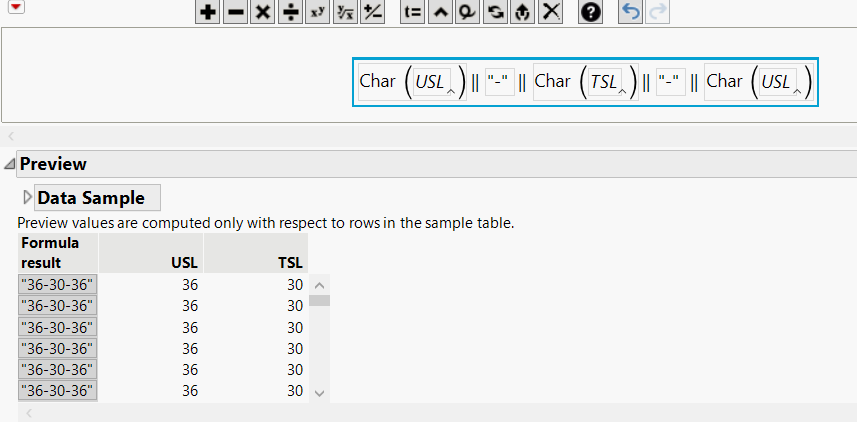The width and height of the screenshot is (857, 422).
Task: Apply the power (x^y) operator
Action: tap(317, 12)
